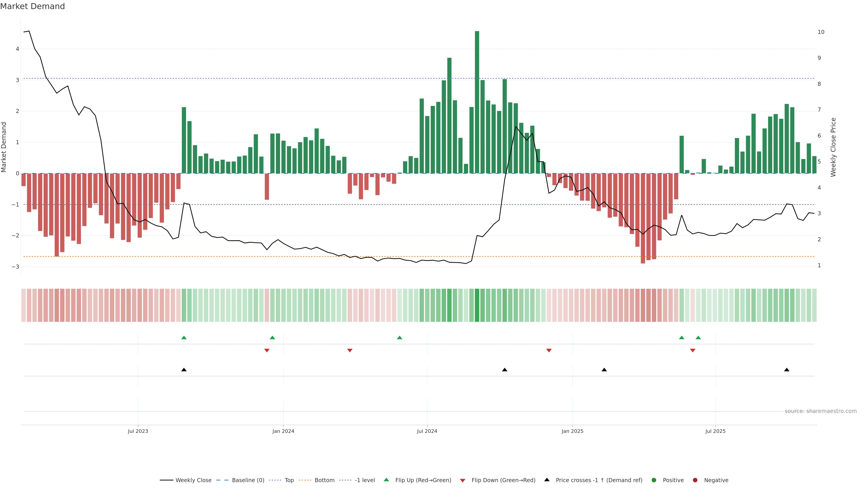Click black triangle Price crosses legend icon
The height and width of the screenshot is (488, 868).
coord(547,480)
